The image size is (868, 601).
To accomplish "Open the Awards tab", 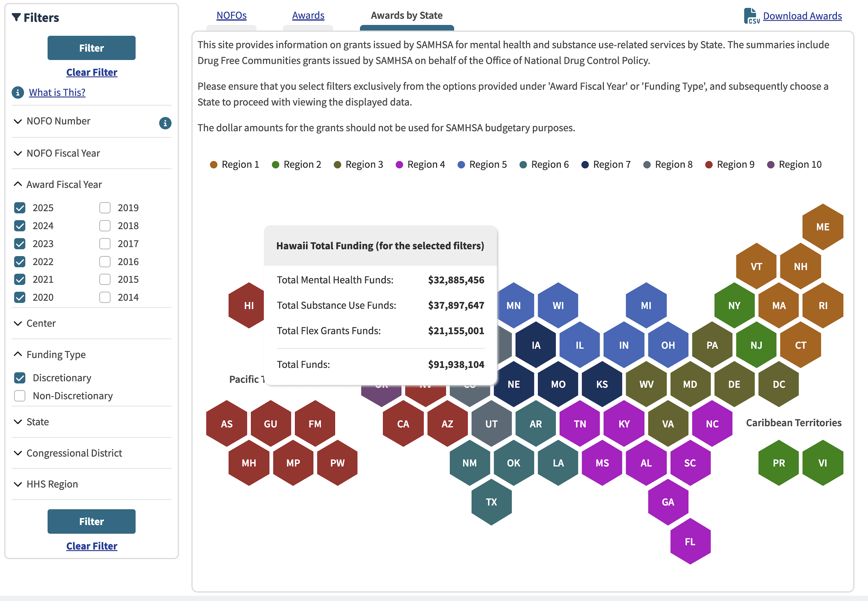I will (308, 15).
